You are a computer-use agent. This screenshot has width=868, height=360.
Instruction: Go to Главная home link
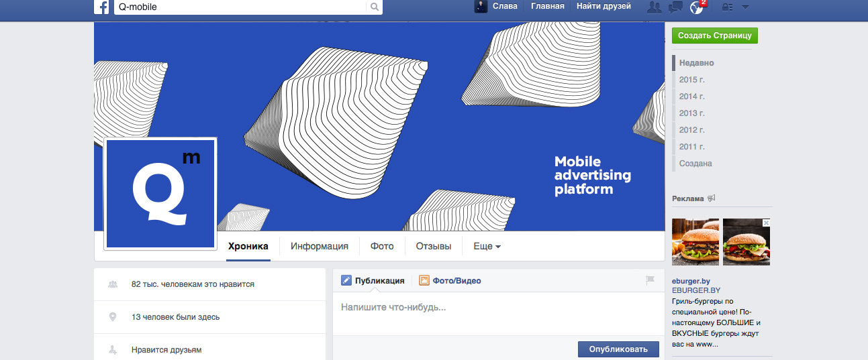(547, 7)
